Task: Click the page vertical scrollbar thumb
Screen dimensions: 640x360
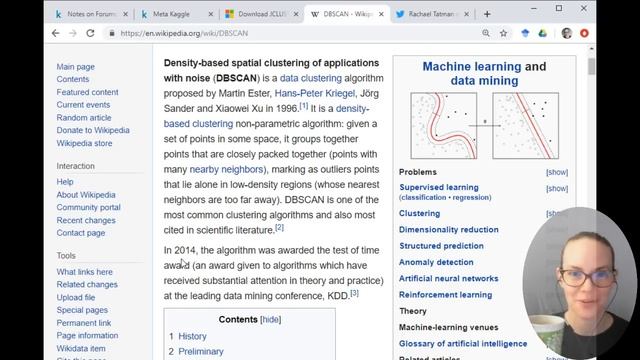Action: tap(591, 67)
